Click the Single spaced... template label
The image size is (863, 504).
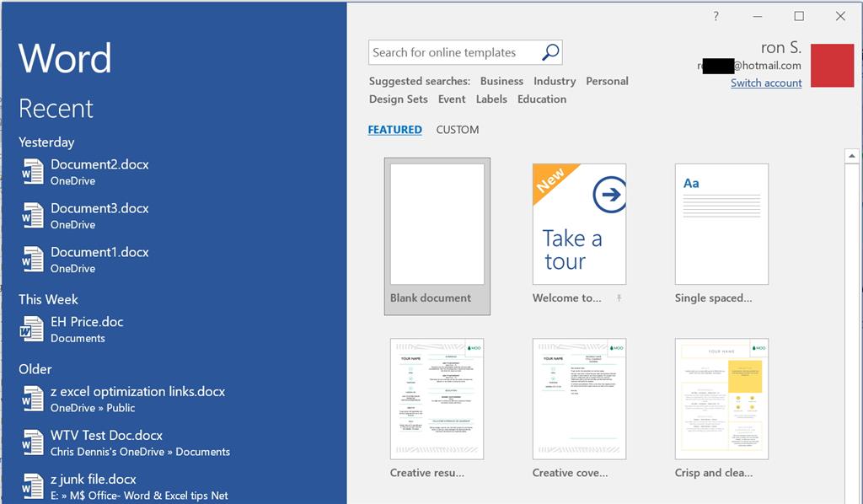[713, 298]
